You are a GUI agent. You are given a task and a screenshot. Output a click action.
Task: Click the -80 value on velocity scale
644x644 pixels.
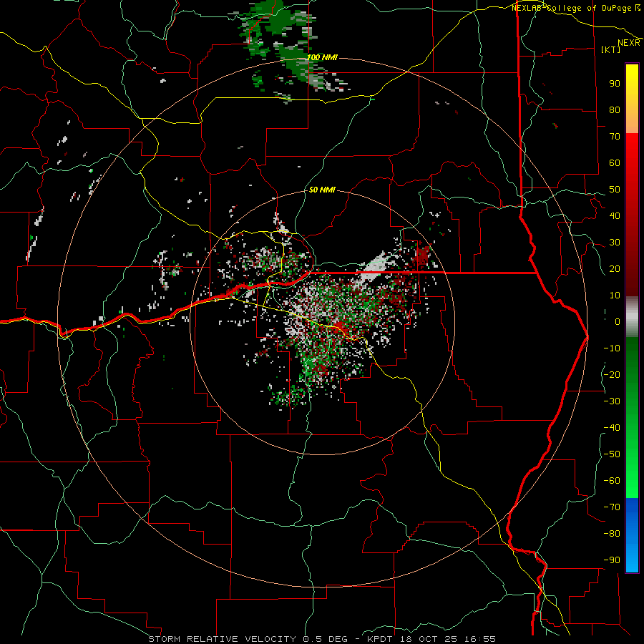612,534
